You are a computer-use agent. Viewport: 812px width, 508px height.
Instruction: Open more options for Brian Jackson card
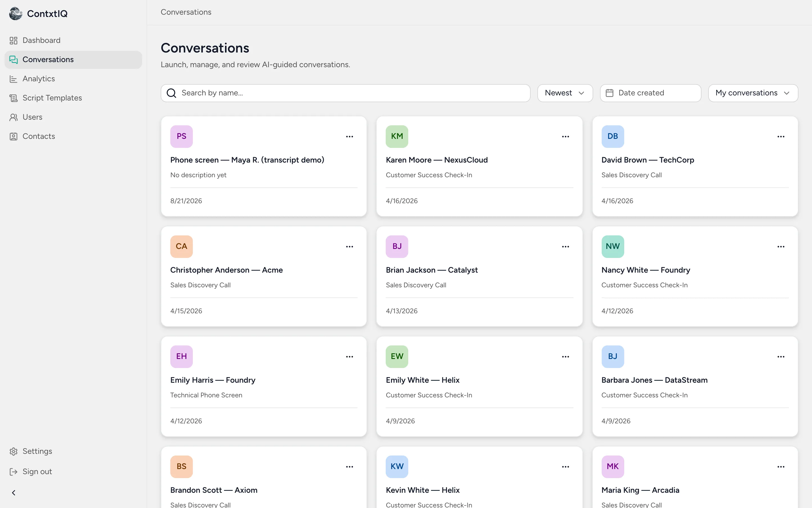tap(565, 247)
